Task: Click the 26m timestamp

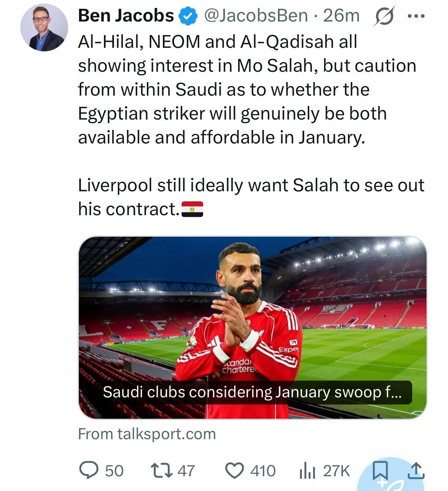Action: pyautogui.click(x=341, y=16)
